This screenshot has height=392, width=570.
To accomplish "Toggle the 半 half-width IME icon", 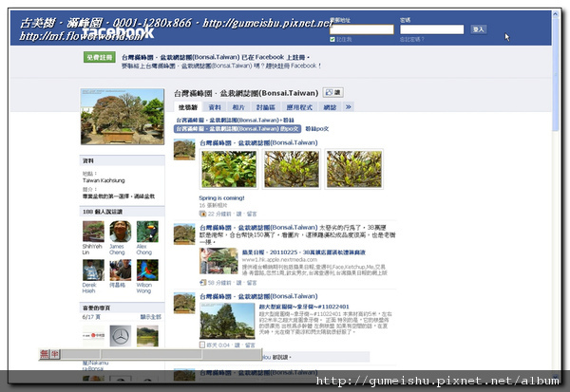I will coord(54,354).
